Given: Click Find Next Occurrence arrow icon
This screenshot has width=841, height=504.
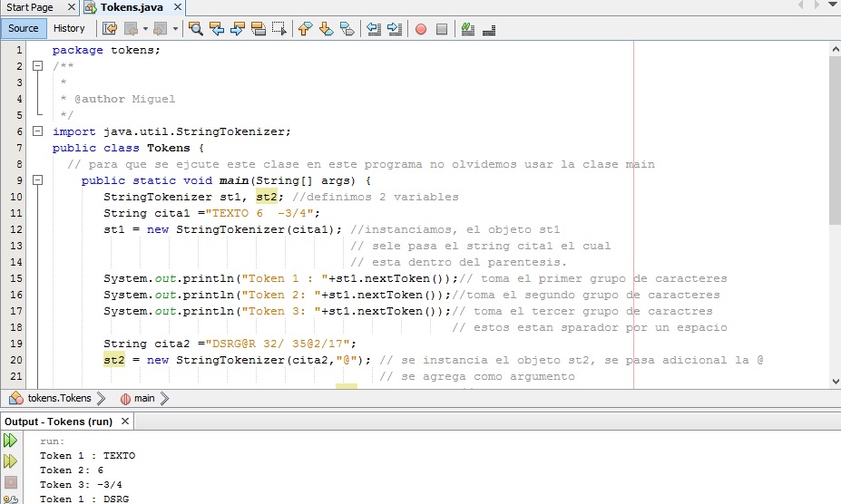Looking at the screenshot, I should 238,28.
